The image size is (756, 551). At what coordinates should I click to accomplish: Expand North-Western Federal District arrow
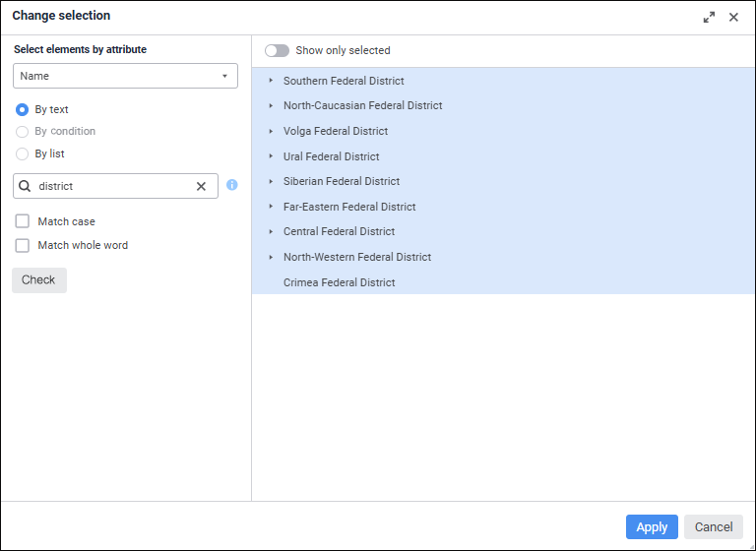tap(271, 257)
